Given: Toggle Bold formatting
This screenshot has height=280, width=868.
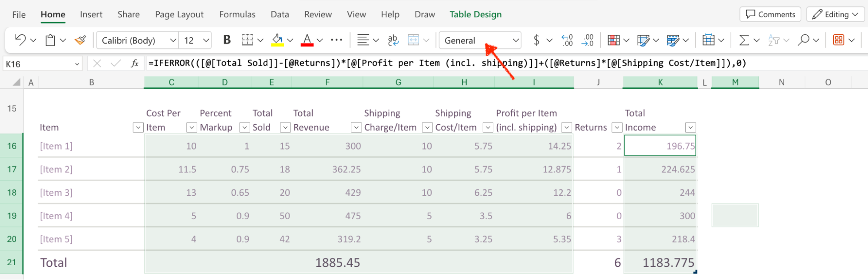Looking at the screenshot, I should (227, 40).
